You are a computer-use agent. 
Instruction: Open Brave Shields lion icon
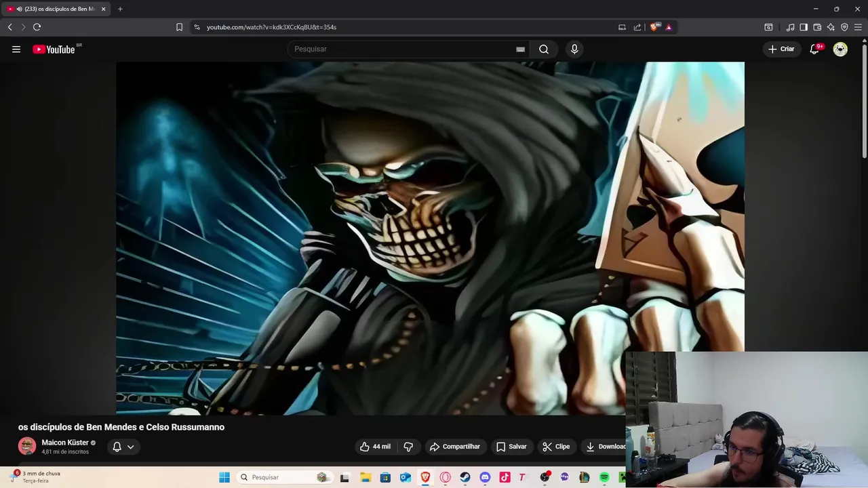pyautogui.click(x=654, y=27)
